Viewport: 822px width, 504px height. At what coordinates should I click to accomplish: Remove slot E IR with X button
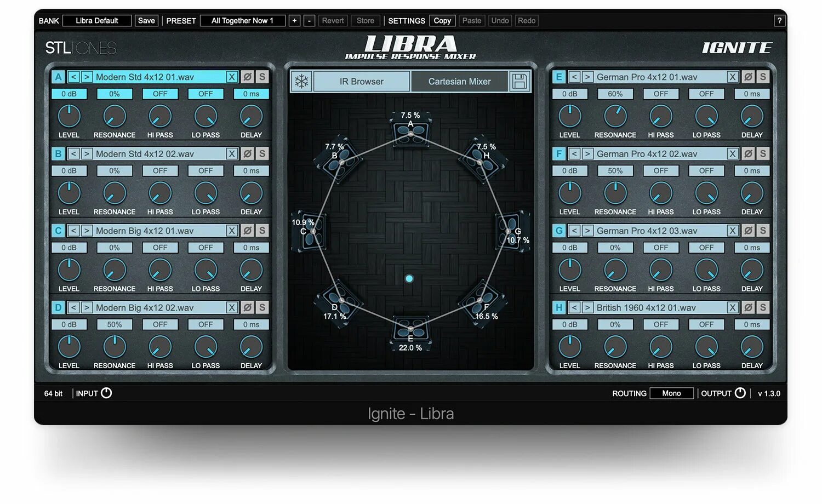click(733, 77)
